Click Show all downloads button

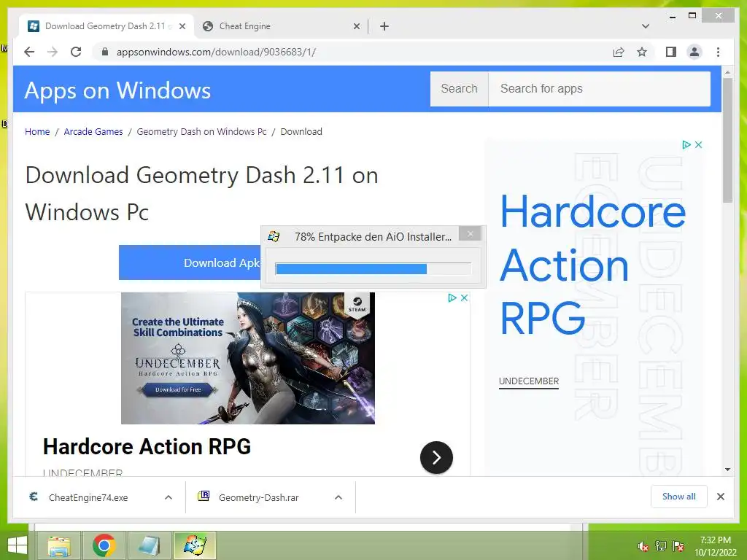[679, 496]
